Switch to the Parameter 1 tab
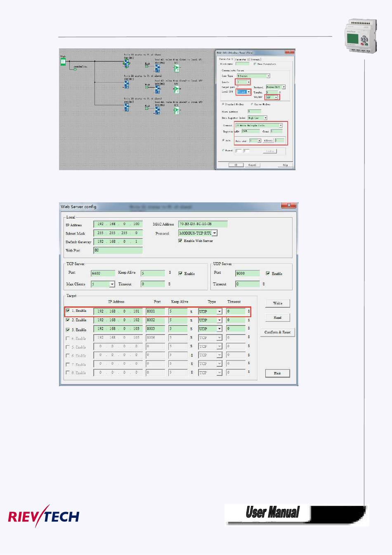Screen dimensions: 392x555 pyautogui.click(x=226, y=59)
